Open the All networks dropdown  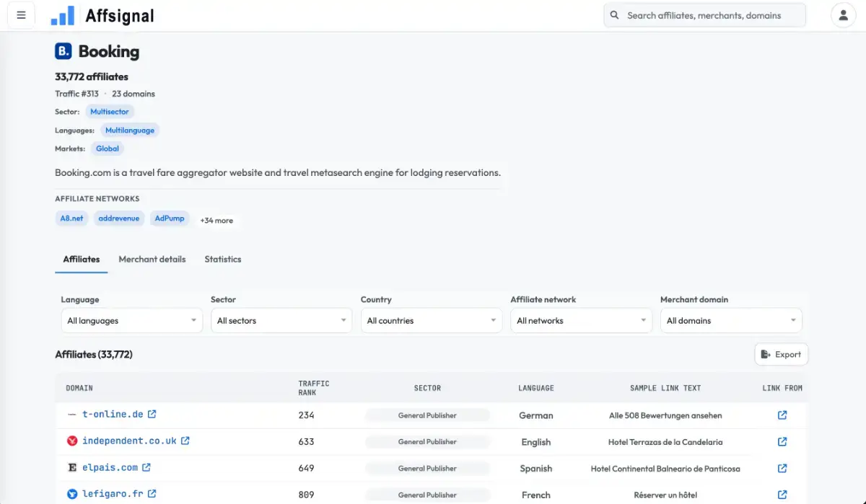coord(581,321)
